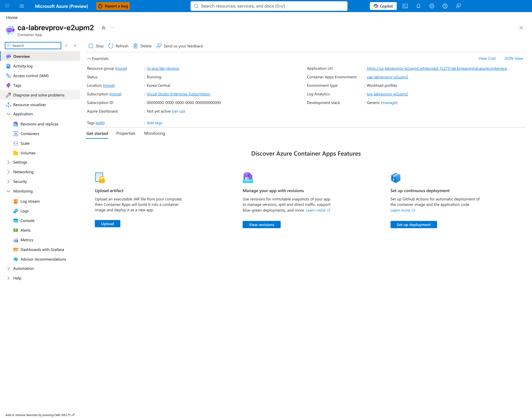This screenshot has height=418, width=532.
Task: Open the rg-aca-lab-revprov resource group link
Action: click(x=163, y=69)
